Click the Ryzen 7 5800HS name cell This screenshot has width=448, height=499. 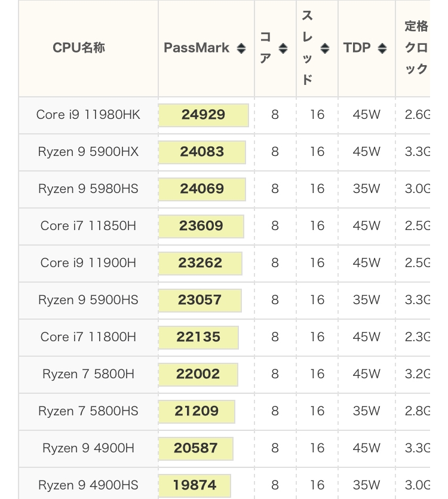coord(88,411)
